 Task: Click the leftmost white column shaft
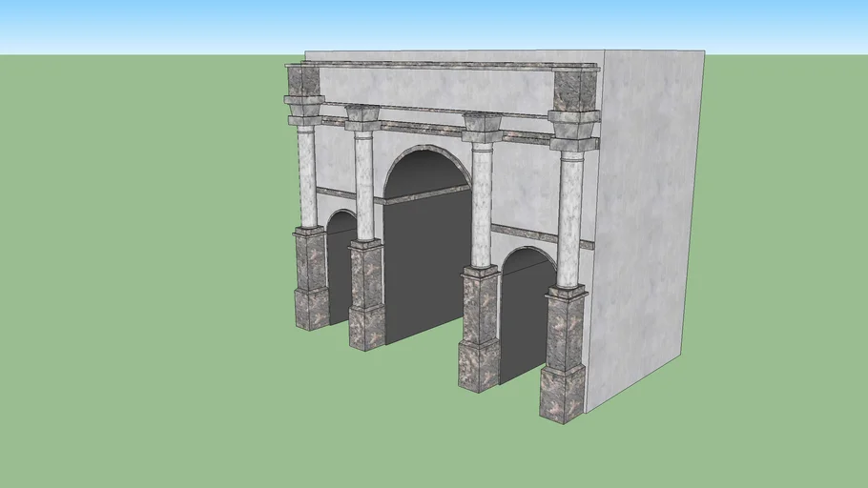pos(306,177)
